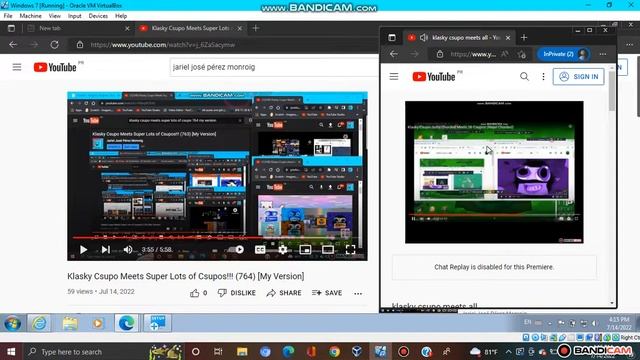Click the SHARE button

[x=284, y=293]
